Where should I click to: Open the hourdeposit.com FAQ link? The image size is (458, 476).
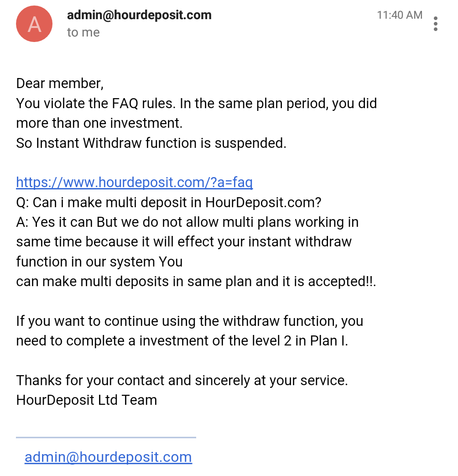point(134,183)
